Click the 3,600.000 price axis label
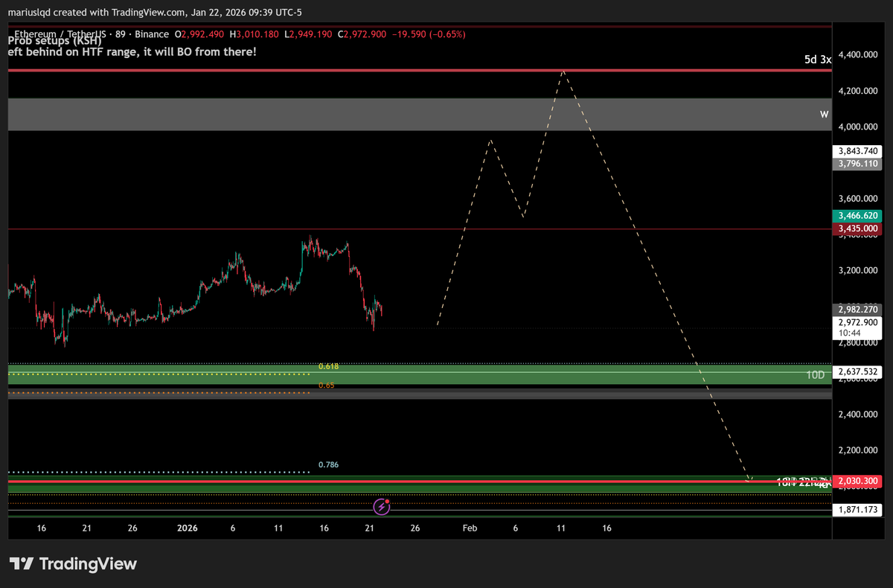The image size is (893, 588). (x=858, y=199)
